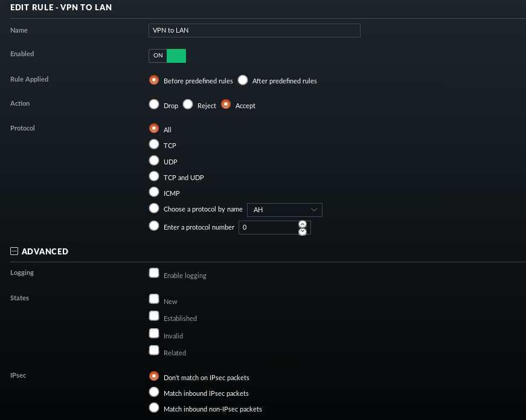Enable logging checkbox
Image resolution: width=526 pixels, height=420 pixels.
coord(154,273)
